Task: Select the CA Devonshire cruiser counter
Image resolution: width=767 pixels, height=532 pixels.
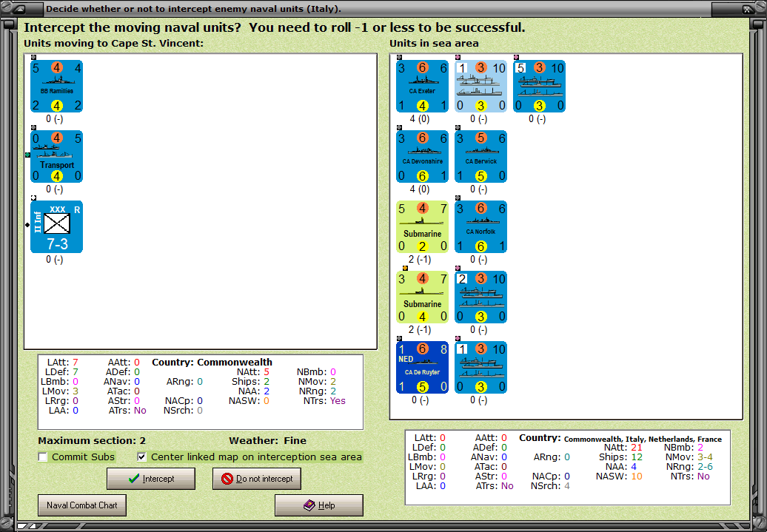Action: pos(422,157)
